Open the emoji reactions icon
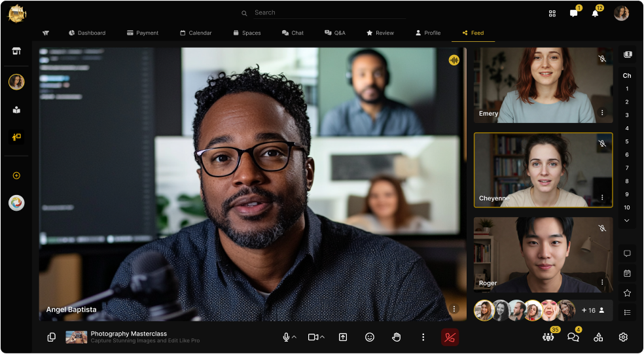 (370, 337)
